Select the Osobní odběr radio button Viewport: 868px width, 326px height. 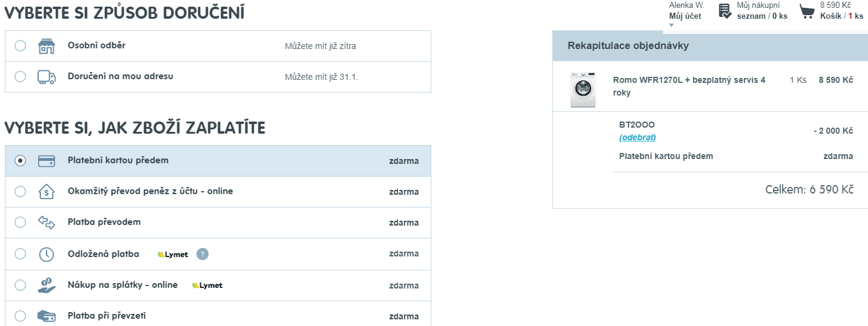tap(20, 46)
